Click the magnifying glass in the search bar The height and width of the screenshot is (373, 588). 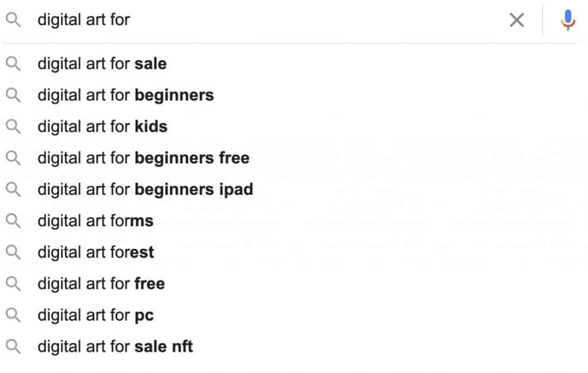[13, 20]
